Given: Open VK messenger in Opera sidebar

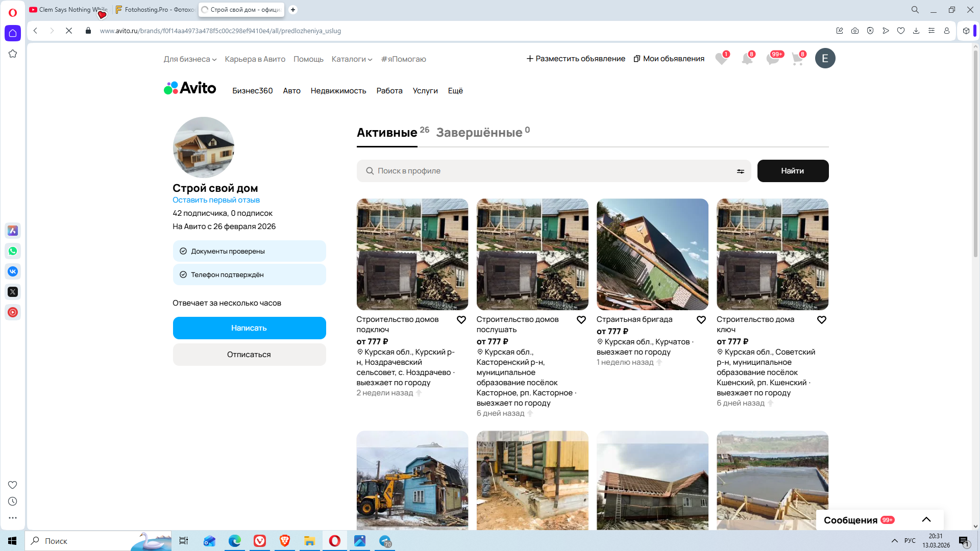Looking at the screenshot, I should [13, 271].
